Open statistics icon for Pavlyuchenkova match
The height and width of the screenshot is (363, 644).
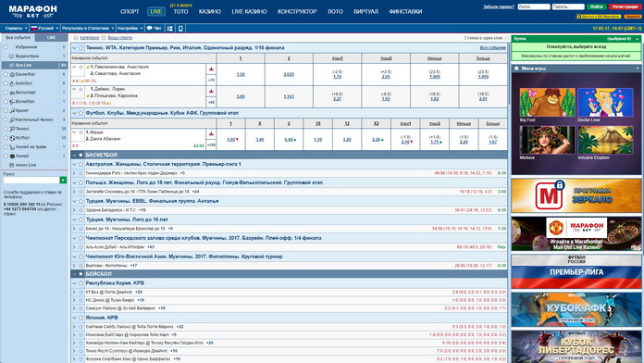(211, 69)
